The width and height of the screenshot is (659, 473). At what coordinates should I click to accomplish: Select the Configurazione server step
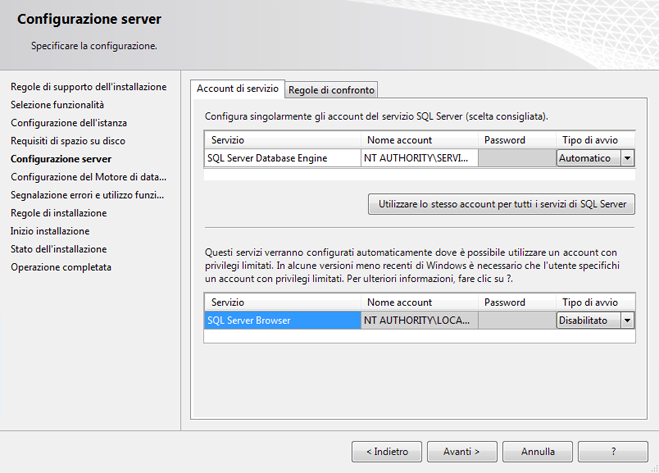(61, 159)
